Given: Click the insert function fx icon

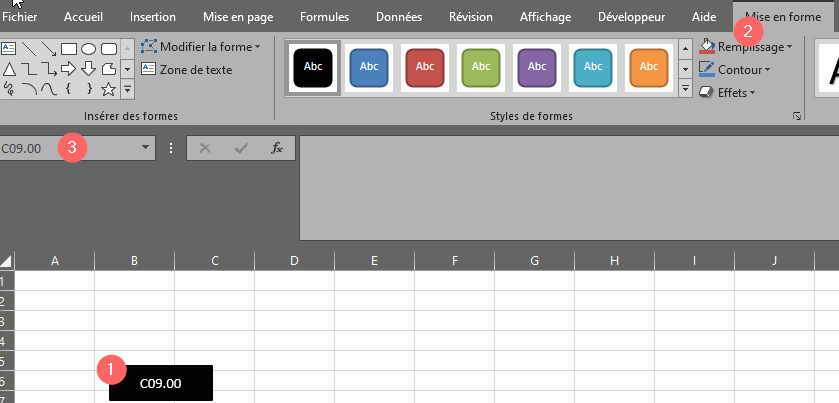Looking at the screenshot, I should click(x=277, y=148).
